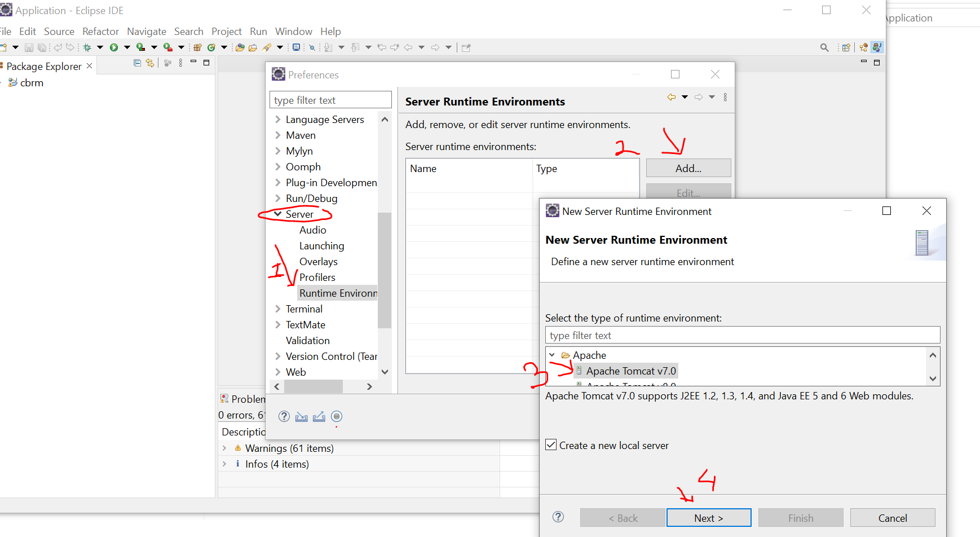This screenshot has width=980, height=537.
Task: Click the Next > button
Action: click(709, 518)
